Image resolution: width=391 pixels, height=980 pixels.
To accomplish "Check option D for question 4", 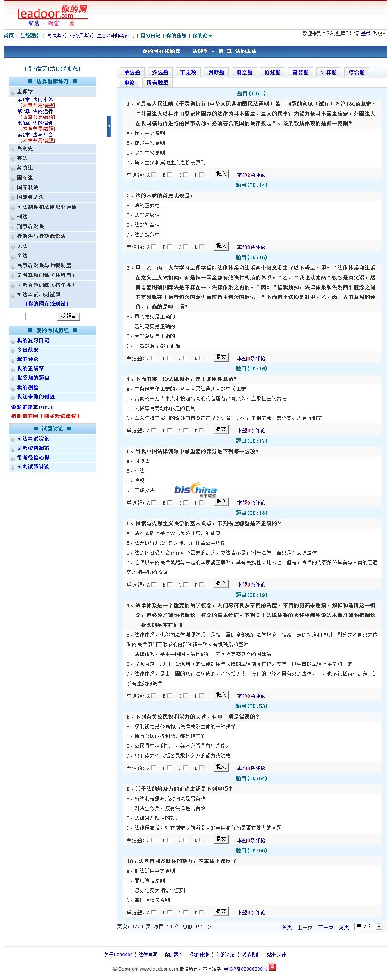I will [202, 430].
